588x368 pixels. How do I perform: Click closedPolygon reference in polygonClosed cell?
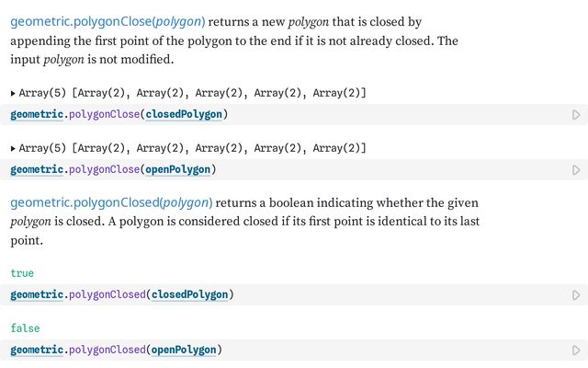click(189, 294)
